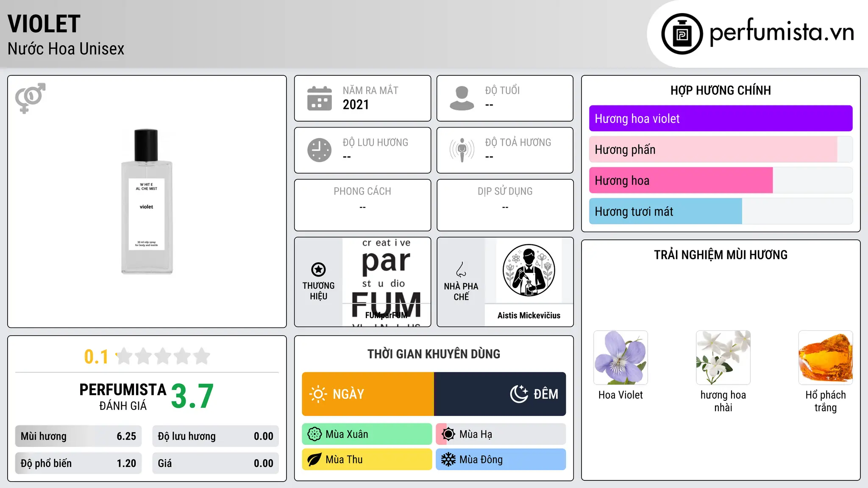Click the person icon beside ĐỘ TUỔI
This screenshot has height=488, width=868.
click(x=462, y=98)
